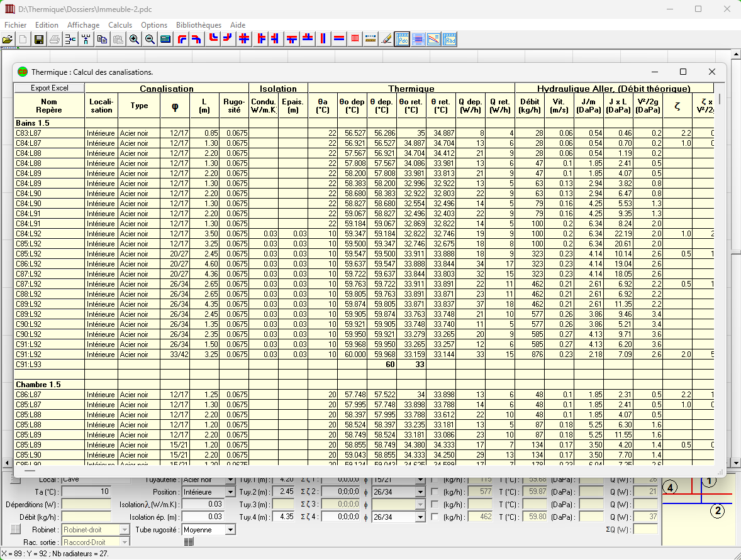
Task: Select the radiator tool icon
Action: (355, 39)
